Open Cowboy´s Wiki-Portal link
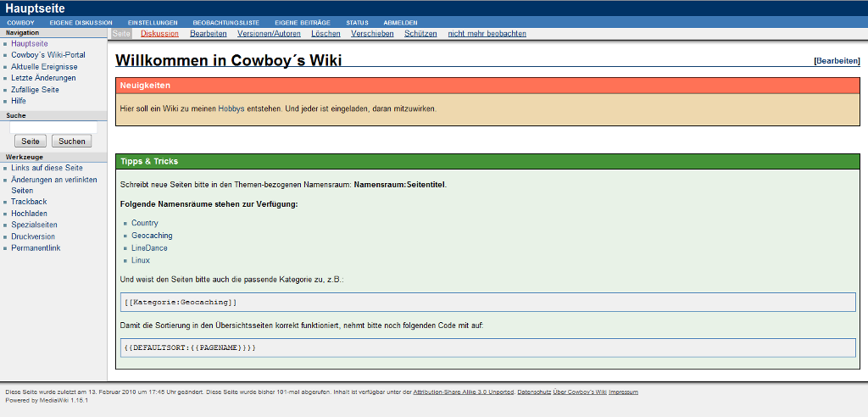 [48, 55]
